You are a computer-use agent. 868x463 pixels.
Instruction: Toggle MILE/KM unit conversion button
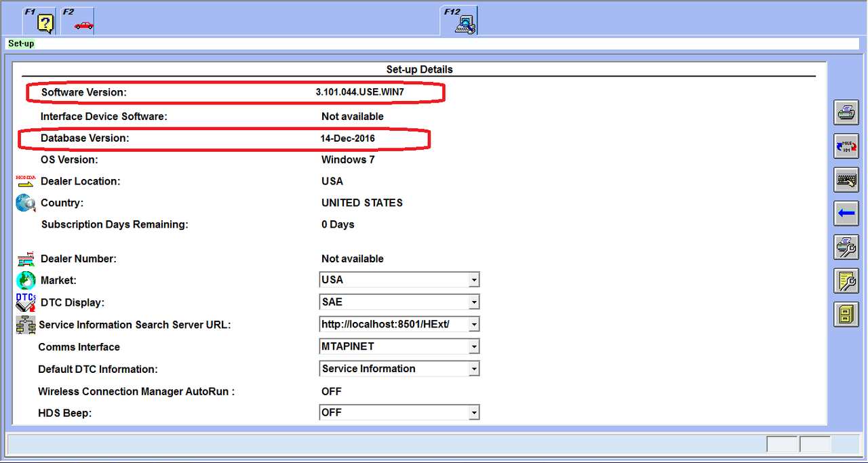846,146
